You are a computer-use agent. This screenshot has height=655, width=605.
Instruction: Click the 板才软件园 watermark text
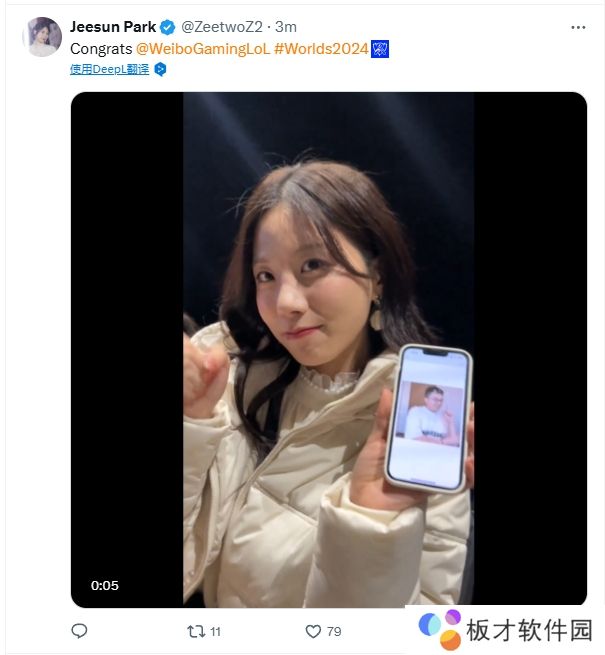point(529,630)
